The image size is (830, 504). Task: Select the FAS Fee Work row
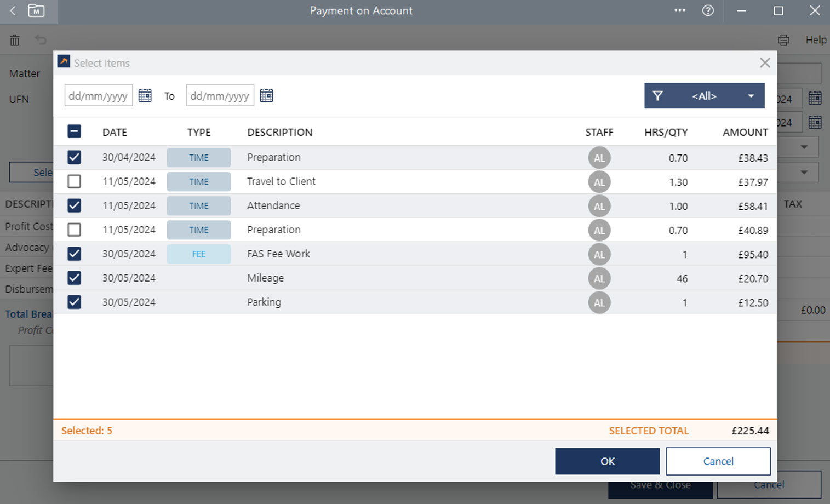point(278,254)
